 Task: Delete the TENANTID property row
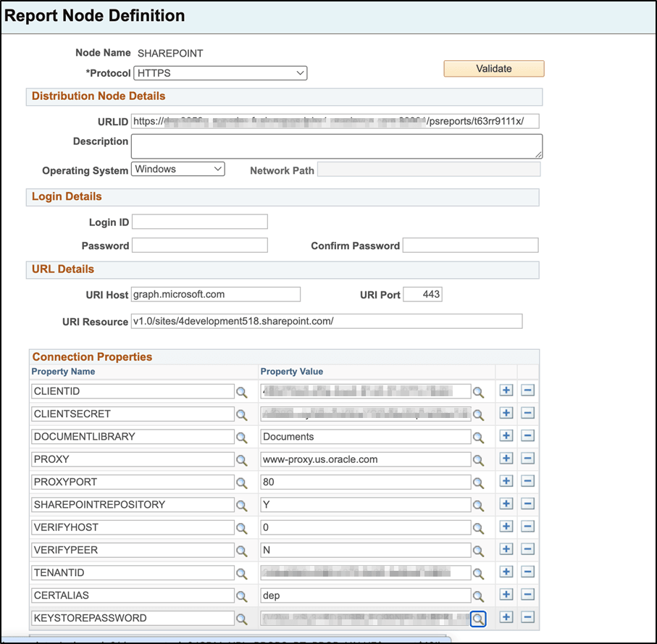click(x=527, y=572)
